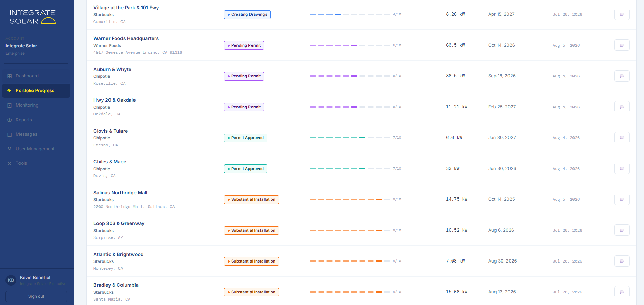This screenshot has width=644, height=305.
Task: Open comments for Warner Foods Headquarters
Action: (622, 45)
